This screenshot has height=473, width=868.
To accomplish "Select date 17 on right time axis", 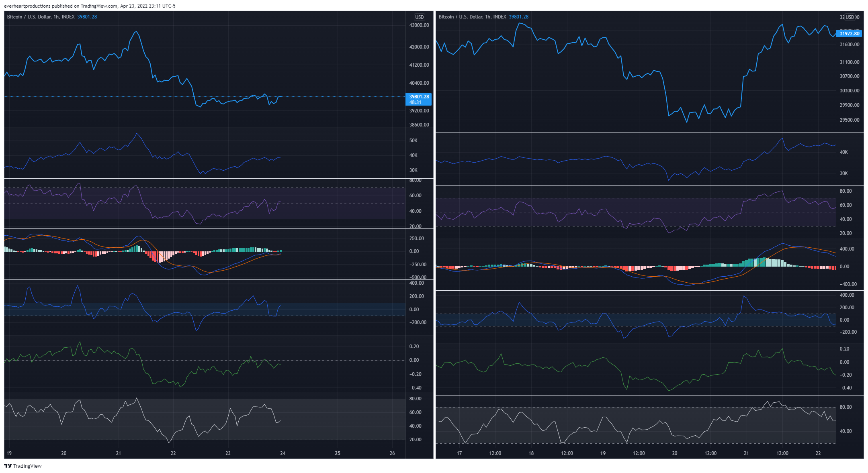I will pyautogui.click(x=459, y=453).
